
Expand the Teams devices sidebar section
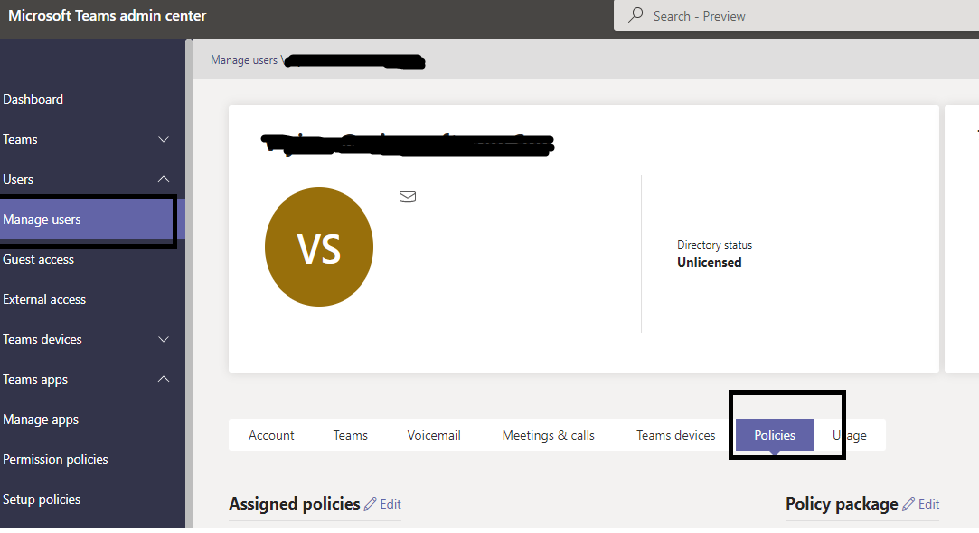pos(164,340)
